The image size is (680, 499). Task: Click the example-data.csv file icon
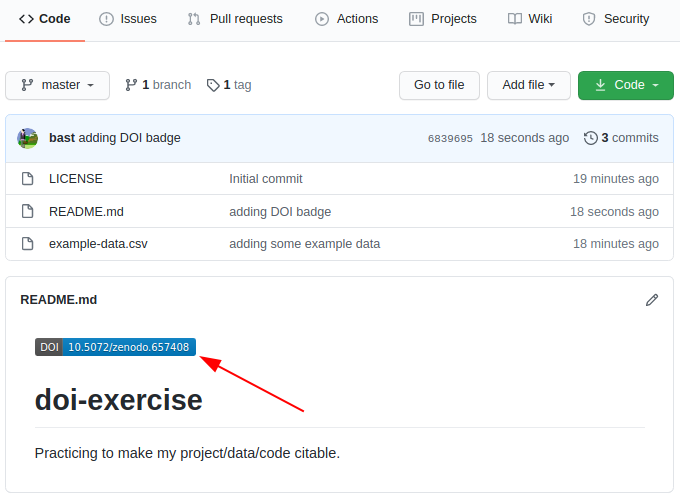pos(28,244)
